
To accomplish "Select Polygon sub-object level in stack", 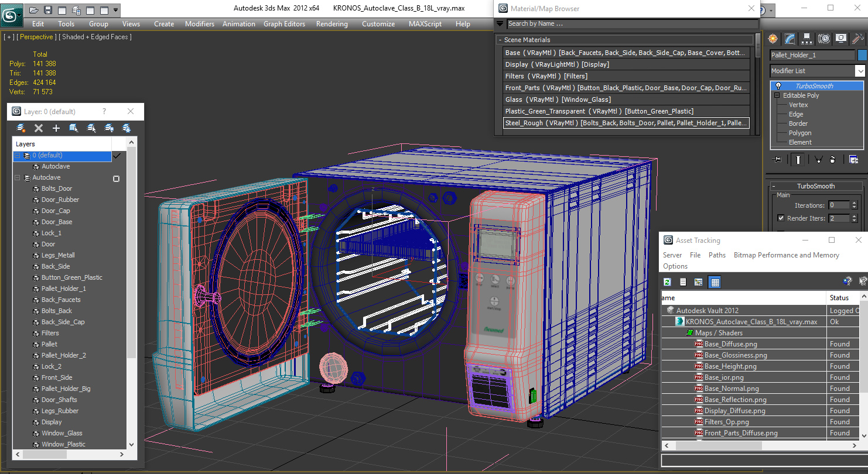I will [x=800, y=133].
